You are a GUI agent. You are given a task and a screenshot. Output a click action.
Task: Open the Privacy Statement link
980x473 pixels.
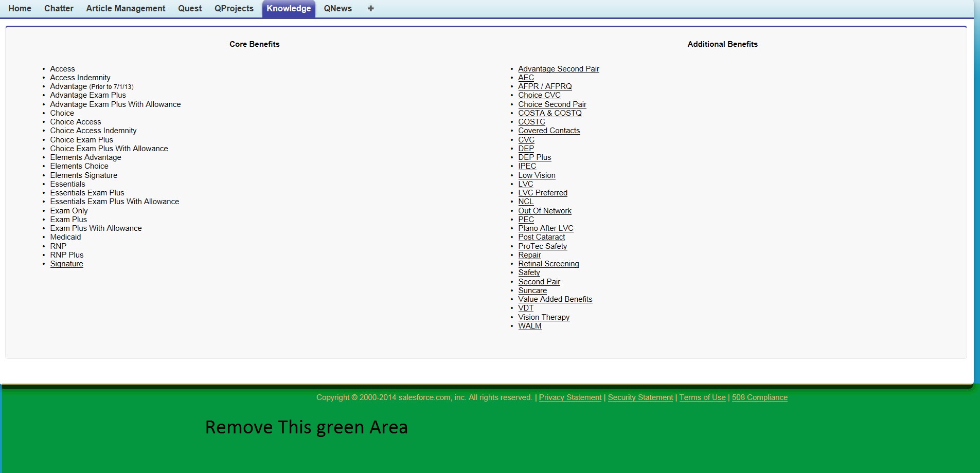(570, 397)
